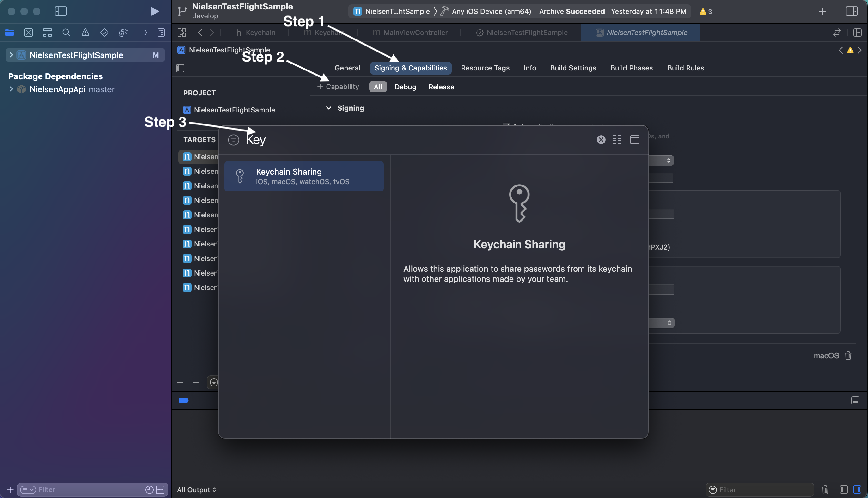The width and height of the screenshot is (868, 498).
Task: Clear the capability search text
Action: point(601,140)
